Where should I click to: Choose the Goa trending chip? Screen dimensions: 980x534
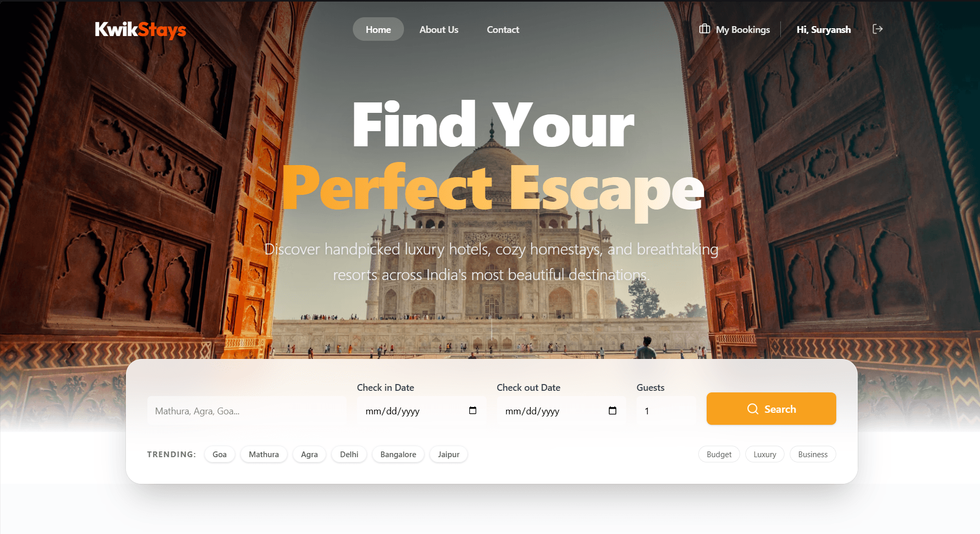click(x=220, y=455)
